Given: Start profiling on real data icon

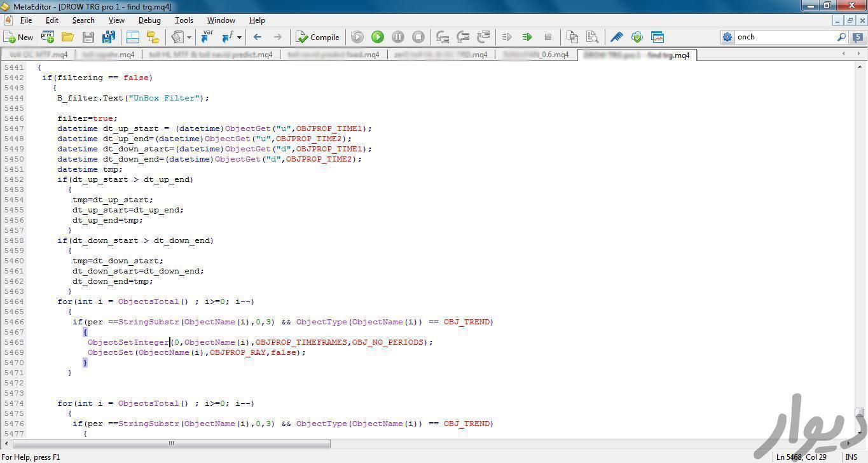Looking at the screenshot, I should (507, 37).
